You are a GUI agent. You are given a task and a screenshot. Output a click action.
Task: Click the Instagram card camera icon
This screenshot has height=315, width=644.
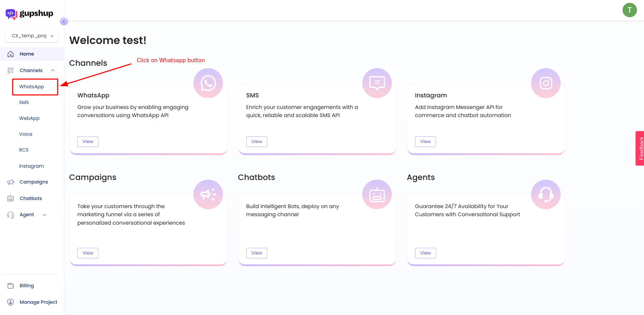546,83
